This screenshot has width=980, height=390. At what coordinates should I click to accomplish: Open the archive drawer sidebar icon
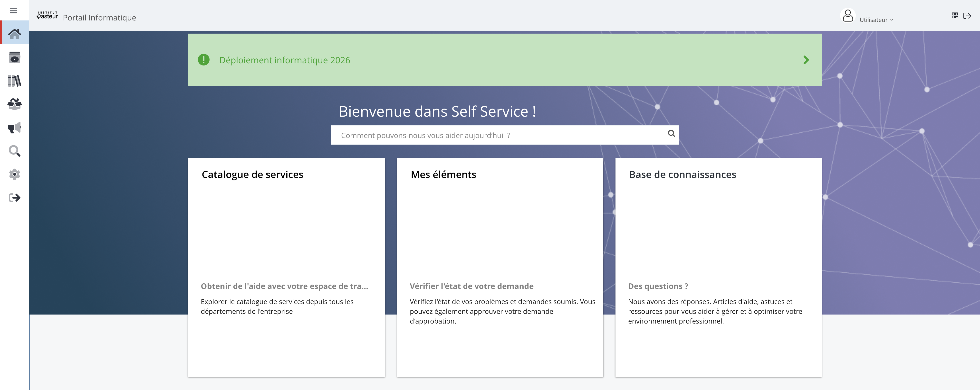pyautogui.click(x=14, y=57)
